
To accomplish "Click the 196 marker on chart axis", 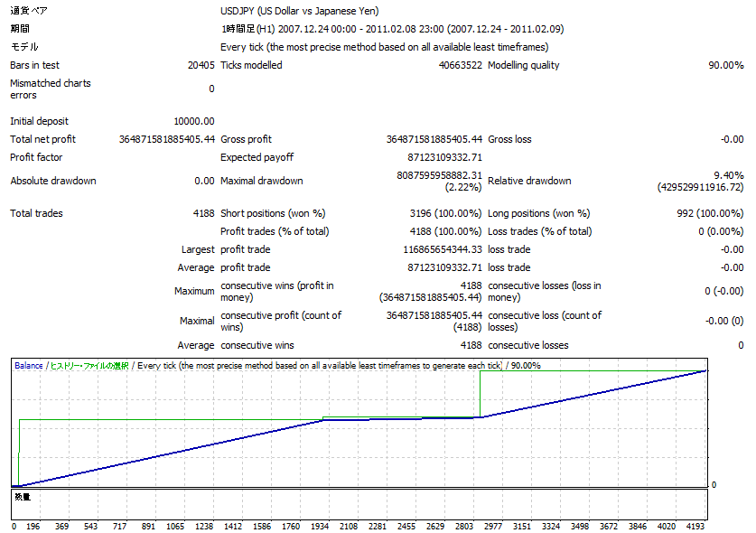I will tap(33, 526).
